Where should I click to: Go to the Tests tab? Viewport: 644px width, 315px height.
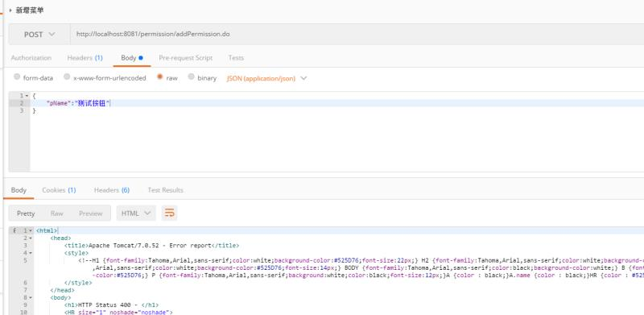click(x=236, y=58)
